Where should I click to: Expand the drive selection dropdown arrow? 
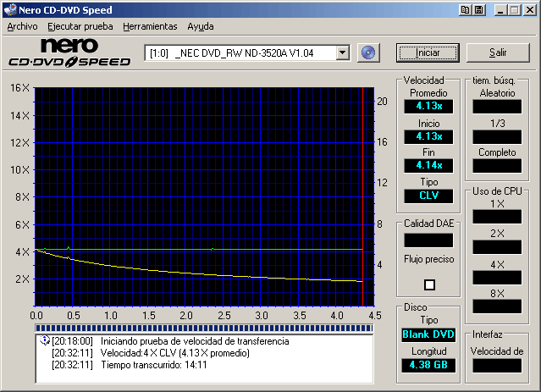[342, 53]
